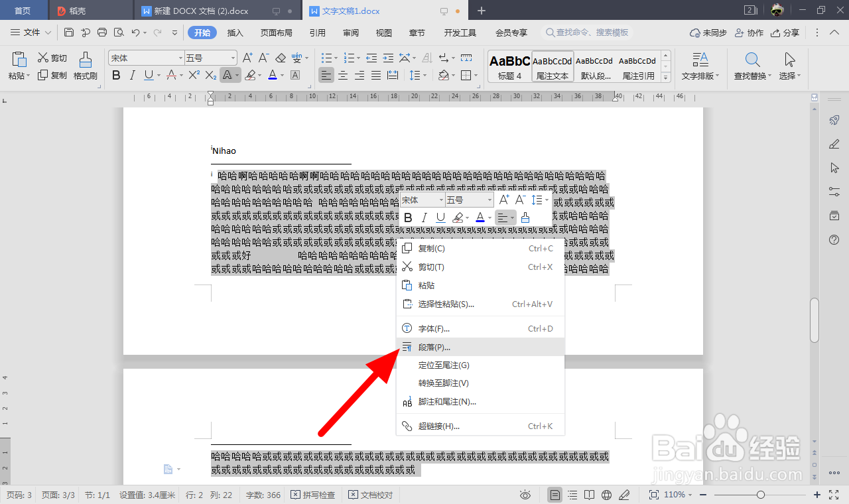849x504 pixels.
Task: Click the decrease indent icon
Action: point(371,58)
